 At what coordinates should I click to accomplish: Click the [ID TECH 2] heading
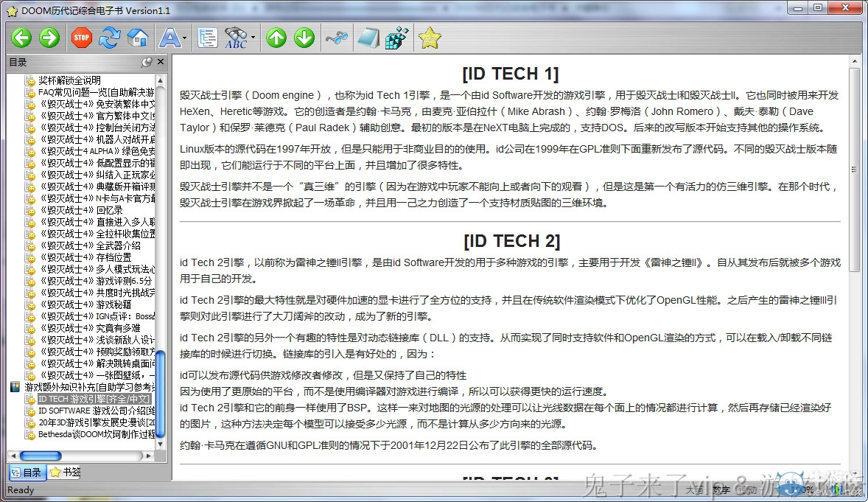pos(511,241)
